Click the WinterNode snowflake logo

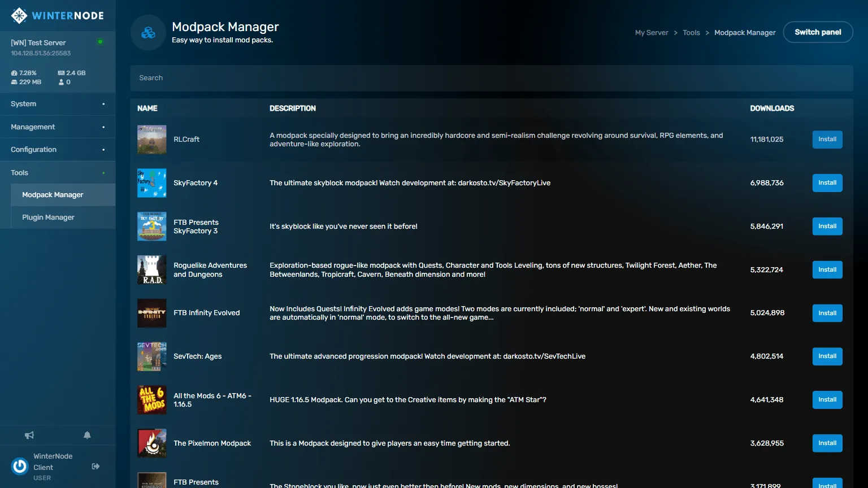tap(19, 15)
